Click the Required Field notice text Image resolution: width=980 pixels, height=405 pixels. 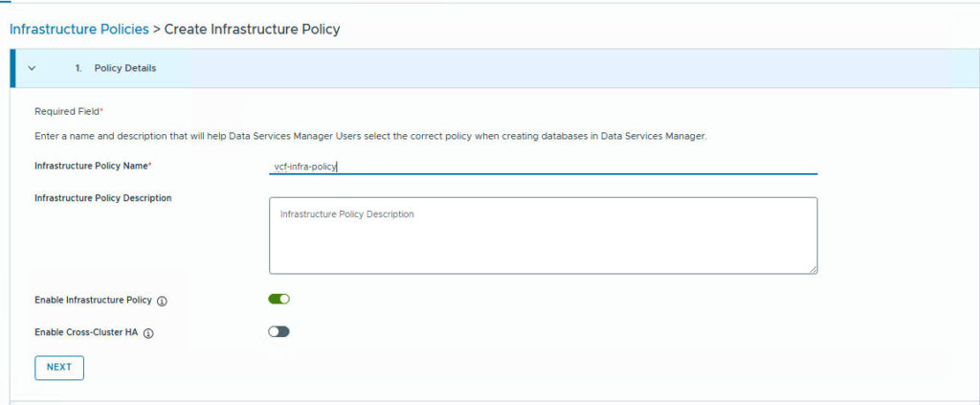(x=67, y=111)
